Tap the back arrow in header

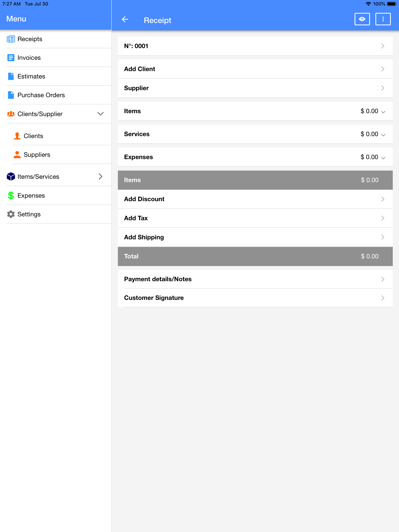[125, 19]
